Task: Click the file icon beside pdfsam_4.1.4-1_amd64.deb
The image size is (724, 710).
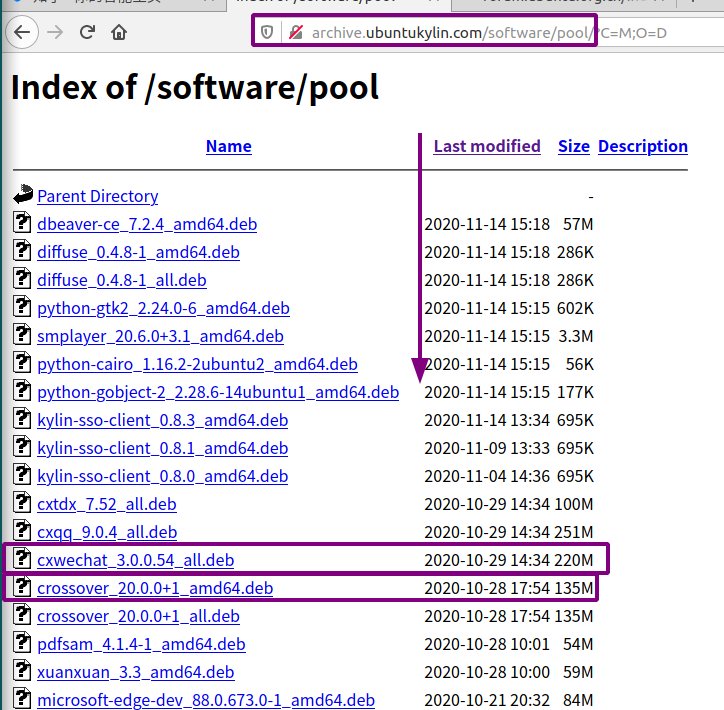Action: [22, 643]
